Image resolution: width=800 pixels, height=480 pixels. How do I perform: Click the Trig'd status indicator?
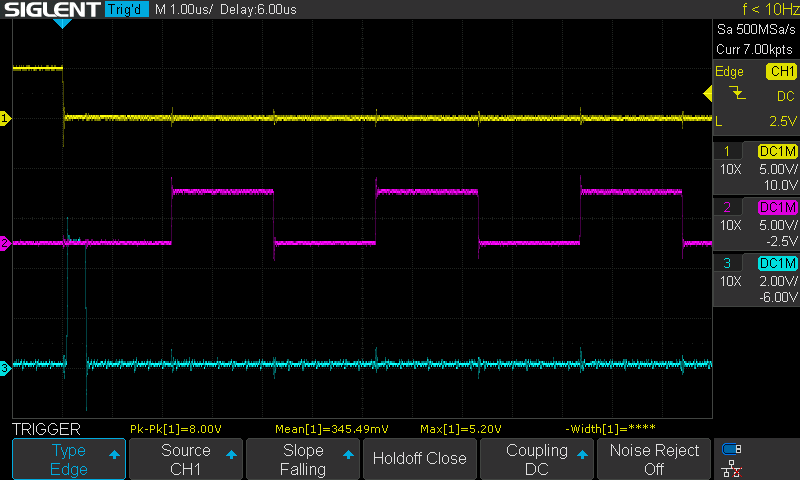coord(127,9)
